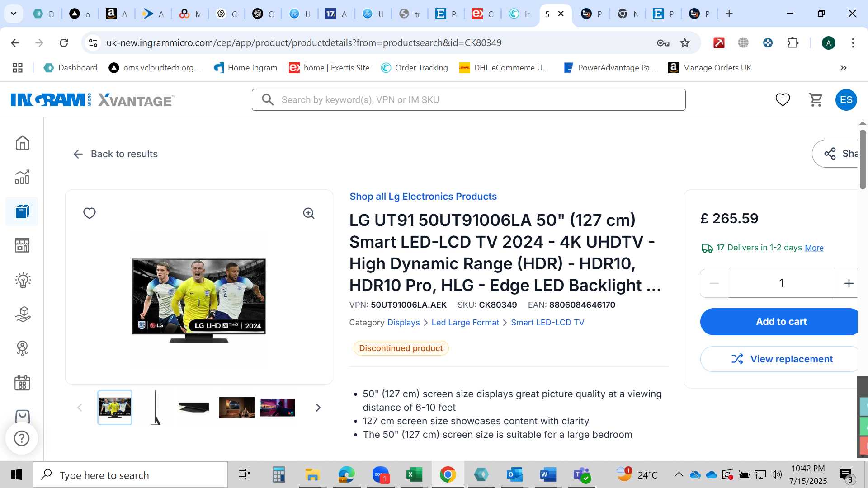View site information icon in address bar
Image resolution: width=868 pixels, height=488 pixels.
coord(93,43)
